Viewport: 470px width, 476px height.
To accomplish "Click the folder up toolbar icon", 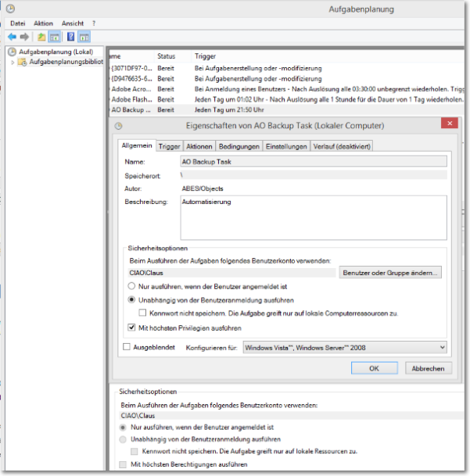I will [x=41, y=37].
